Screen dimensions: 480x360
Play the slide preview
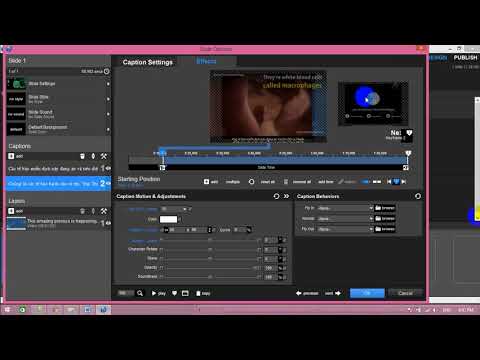click(x=159, y=293)
